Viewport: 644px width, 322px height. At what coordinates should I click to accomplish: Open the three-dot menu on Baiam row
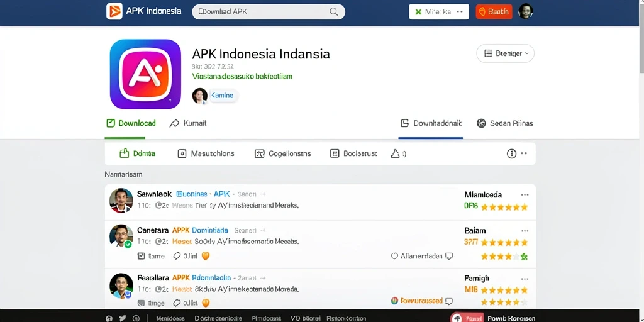click(525, 231)
